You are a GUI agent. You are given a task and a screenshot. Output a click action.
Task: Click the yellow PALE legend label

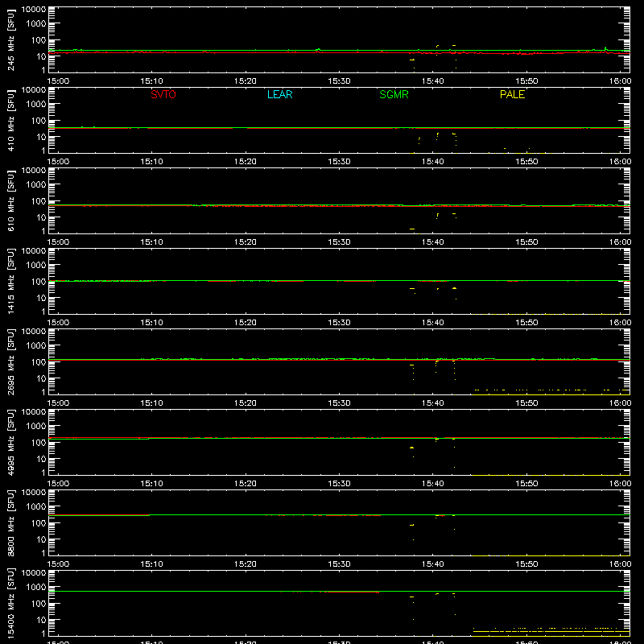[x=512, y=94]
